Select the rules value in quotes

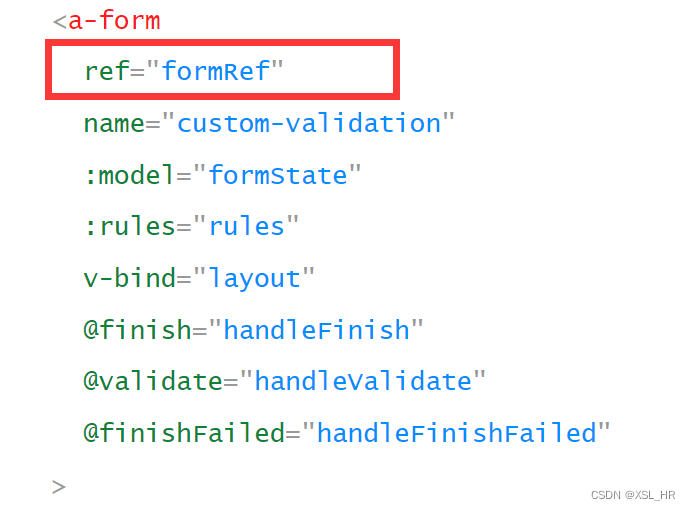coord(246,226)
